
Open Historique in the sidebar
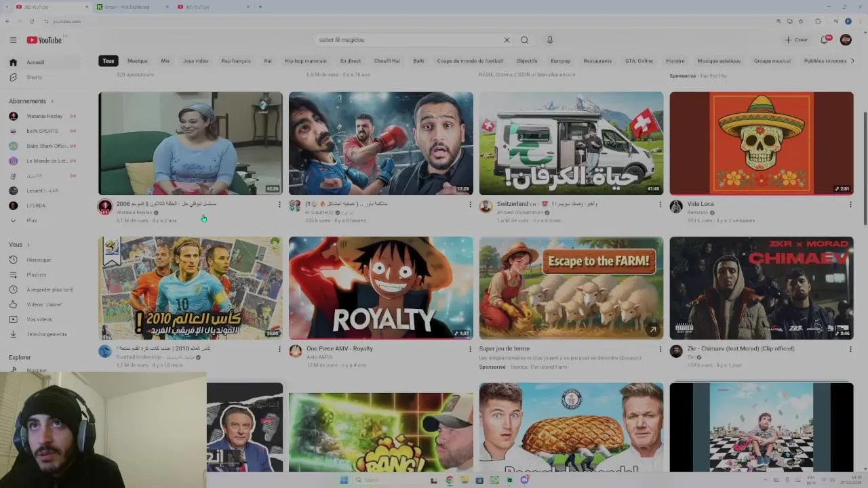(x=44, y=260)
